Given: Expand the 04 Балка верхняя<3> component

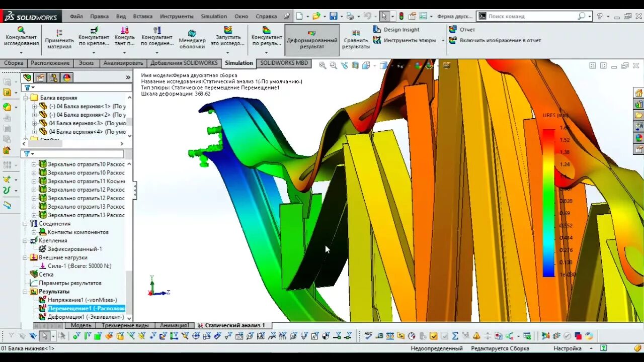Looking at the screenshot, I should coord(35,123).
